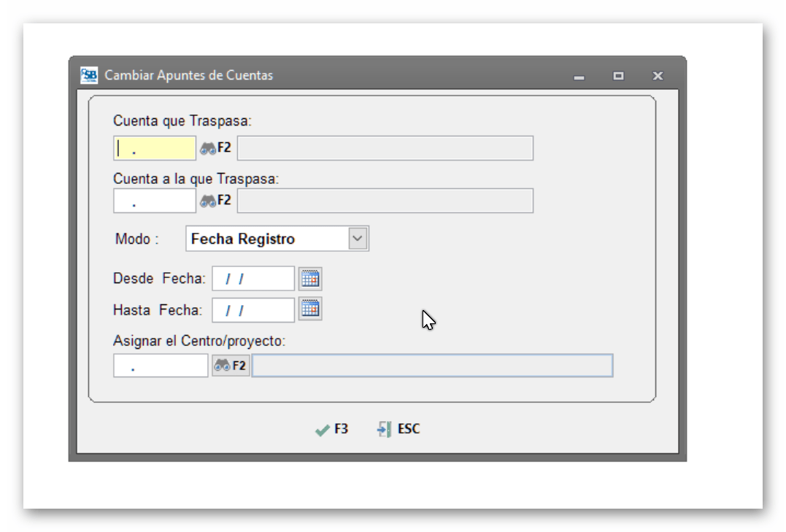786x532 pixels.
Task: Maximize the Cambiar Apuntes de Cuentas window
Action: tap(618, 76)
